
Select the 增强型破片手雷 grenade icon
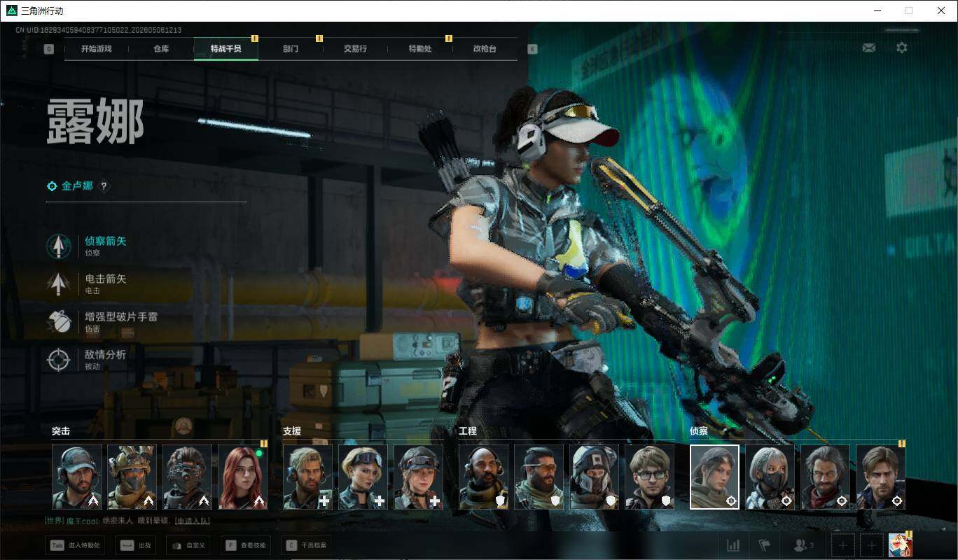coord(59,321)
